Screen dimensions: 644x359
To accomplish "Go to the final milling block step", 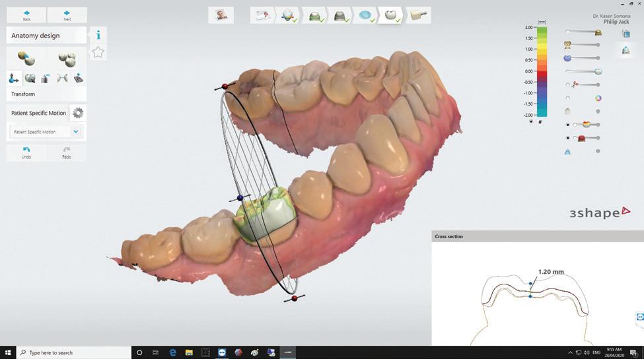I will (x=419, y=16).
